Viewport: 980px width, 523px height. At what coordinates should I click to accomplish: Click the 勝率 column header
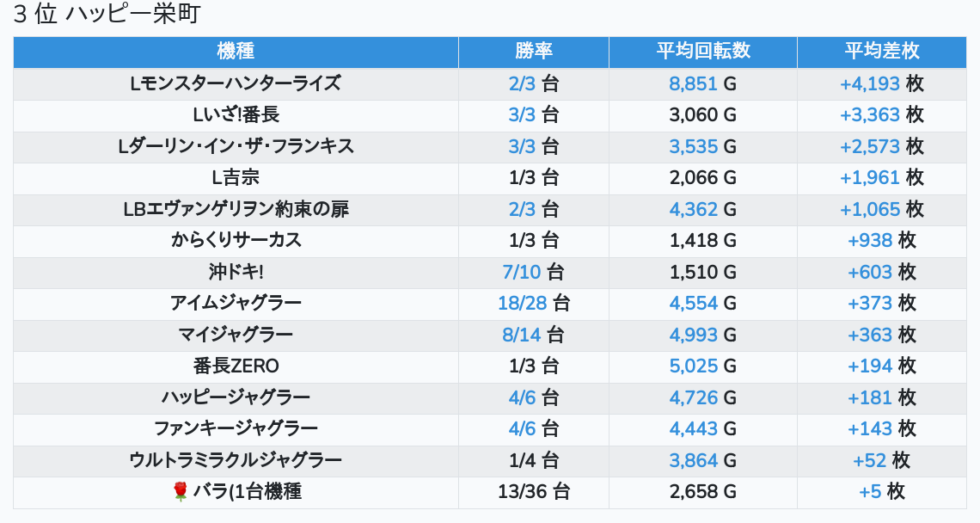pos(534,52)
